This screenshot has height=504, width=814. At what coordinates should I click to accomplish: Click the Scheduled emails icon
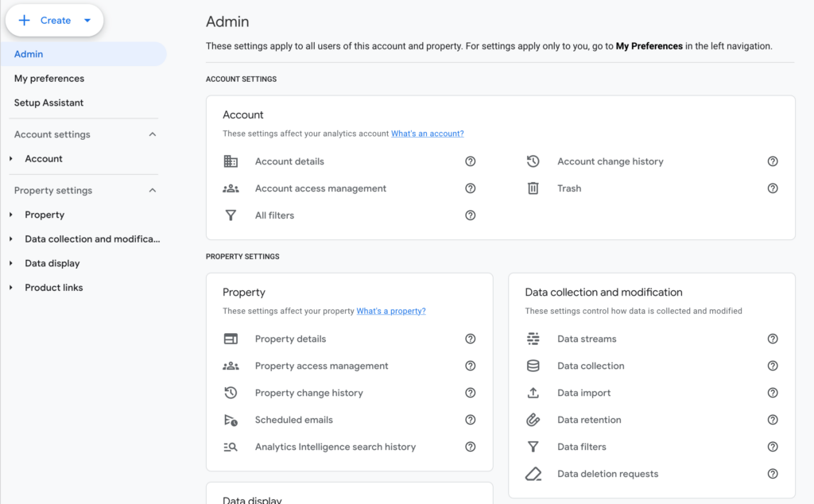[x=231, y=420]
